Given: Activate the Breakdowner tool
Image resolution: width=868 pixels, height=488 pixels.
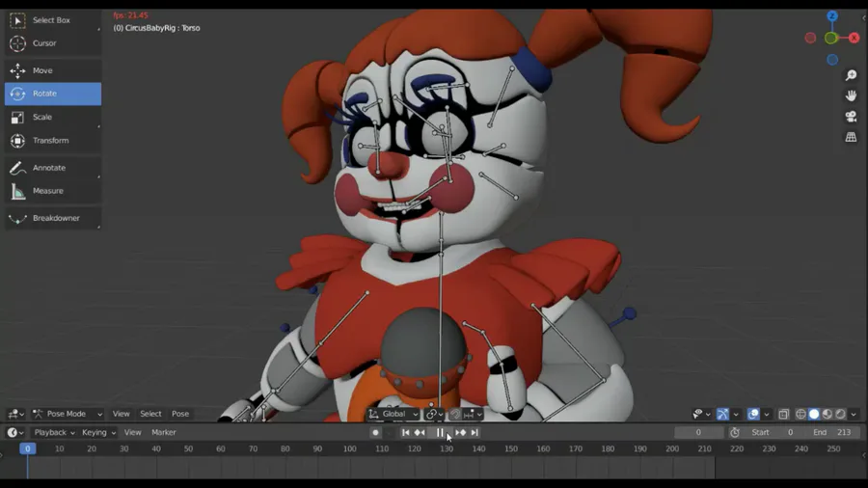Looking at the screenshot, I should tap(53, 219).
